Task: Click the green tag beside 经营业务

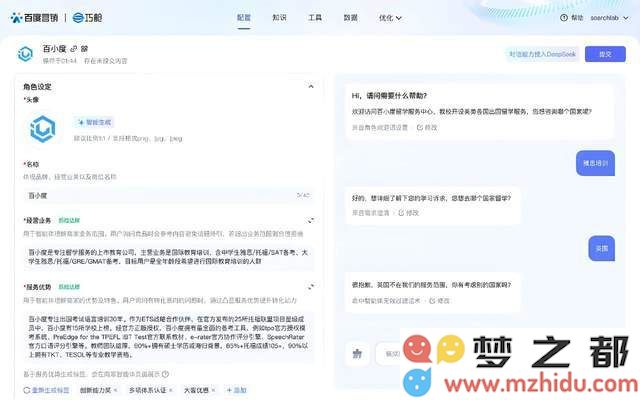Action: point(69,220)
